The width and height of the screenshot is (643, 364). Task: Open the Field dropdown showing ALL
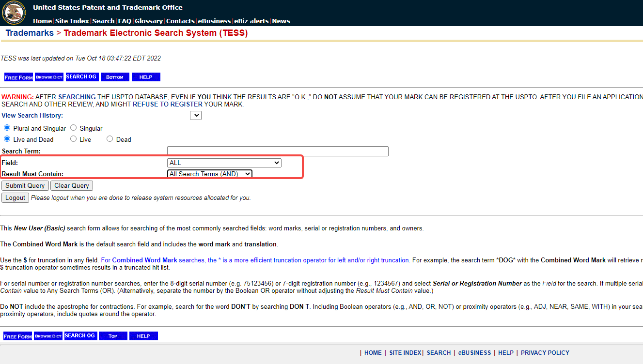coord(224,163)
